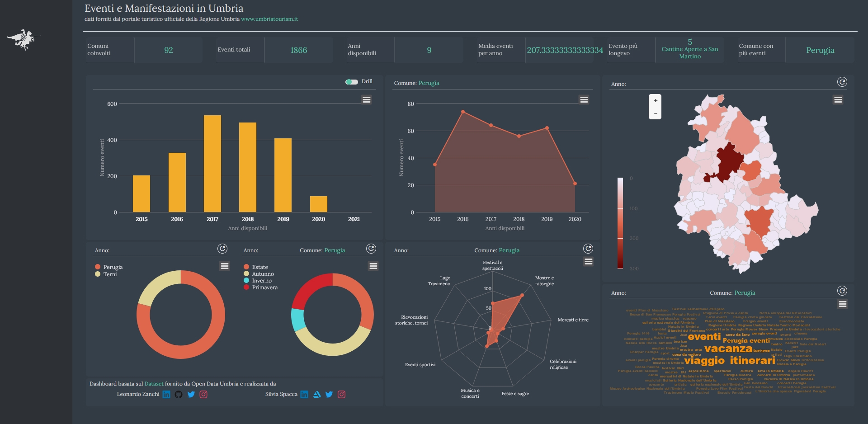The height and width of the screenshot is (424, 868).
Task: Select the 2018 bar in the bar chart
Action: [x=248, y=167]
